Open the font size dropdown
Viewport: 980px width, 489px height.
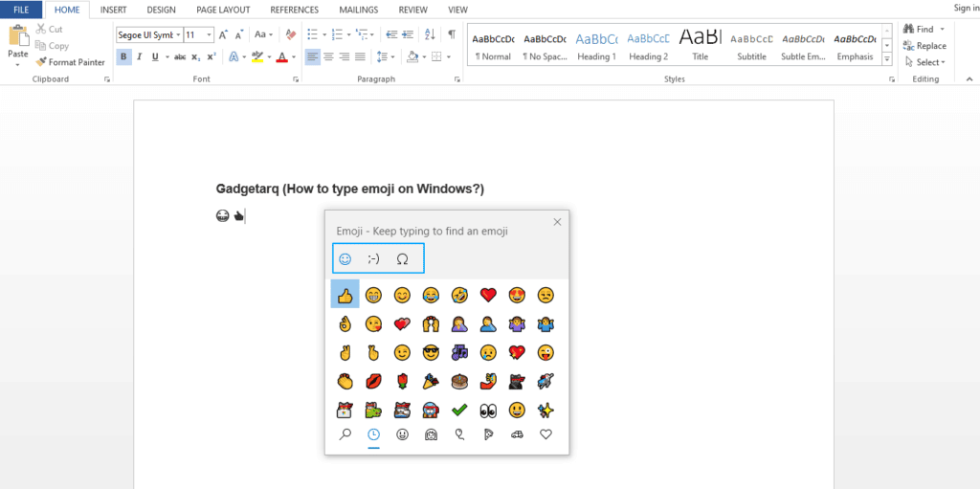[210, 35]
